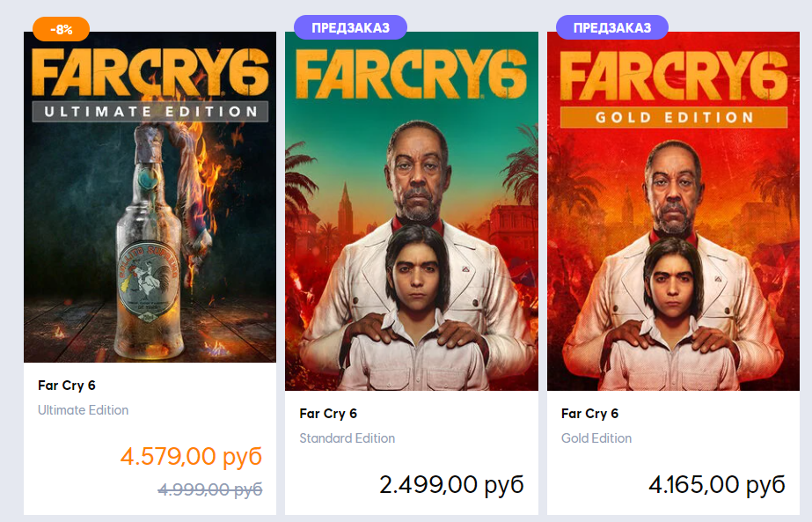Click the orange Gold Edition banner on the cover
This screenshot has height=522, width=812.
tap(674, 117)
